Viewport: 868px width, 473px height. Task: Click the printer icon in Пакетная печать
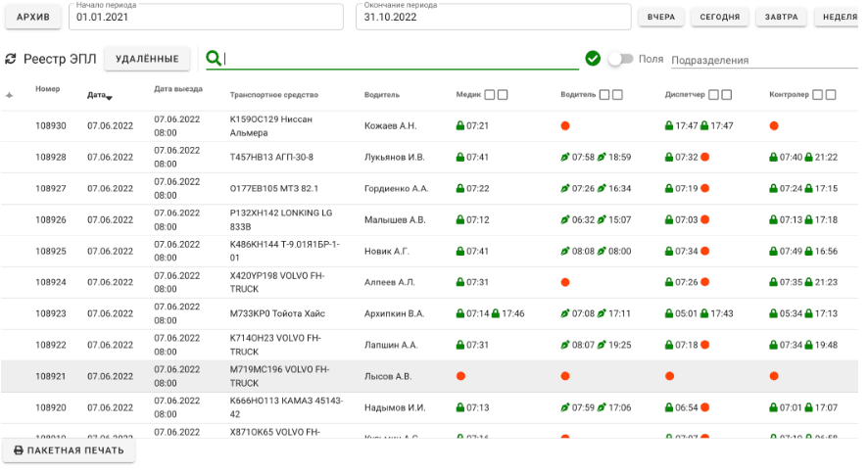click(18, 450)
